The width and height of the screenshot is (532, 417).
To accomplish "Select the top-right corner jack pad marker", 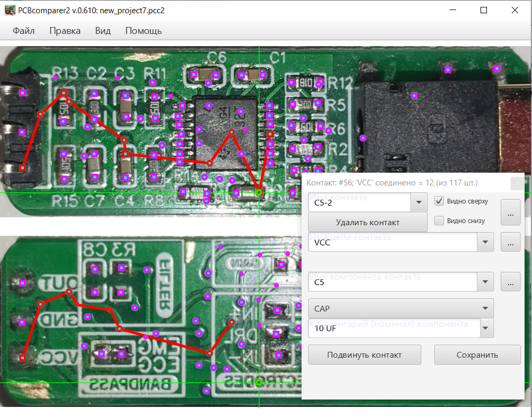I will click(x=497, y=68).
